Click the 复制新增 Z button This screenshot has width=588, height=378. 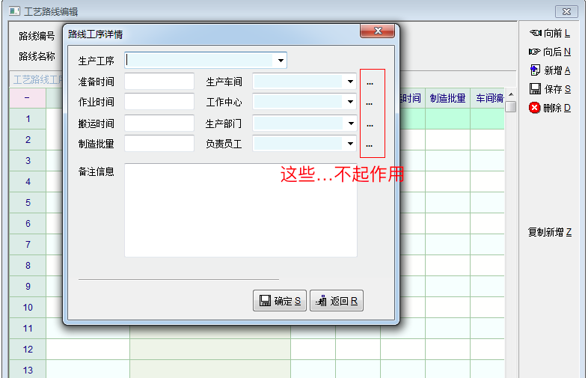tap(550, 233)
